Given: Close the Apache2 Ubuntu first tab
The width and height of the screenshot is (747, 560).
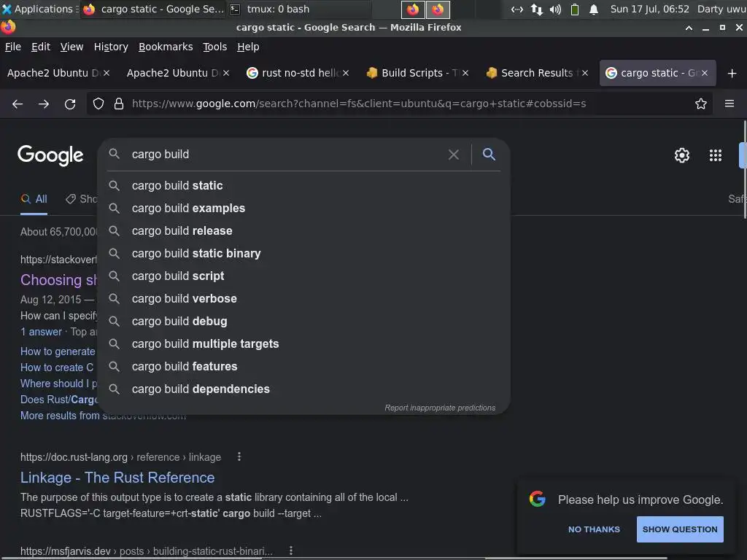Looking at the screenshot, I should point(107,73).
